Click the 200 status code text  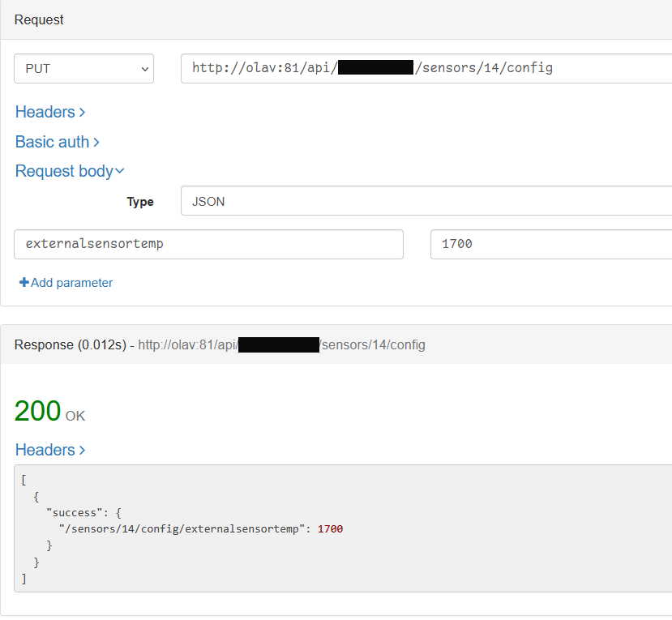pos(38,411)
